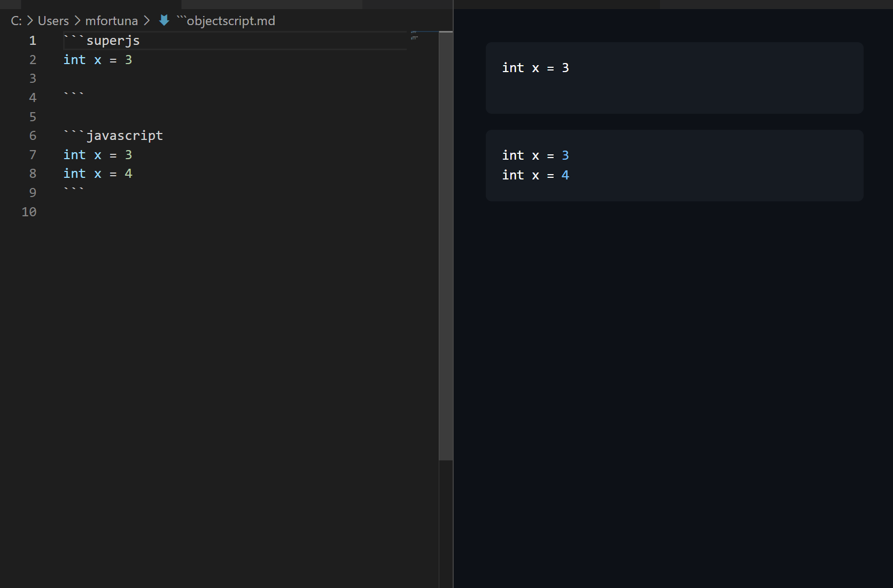
Task: Click the ```javascript fence on line 6
Action: click(113, 136)
